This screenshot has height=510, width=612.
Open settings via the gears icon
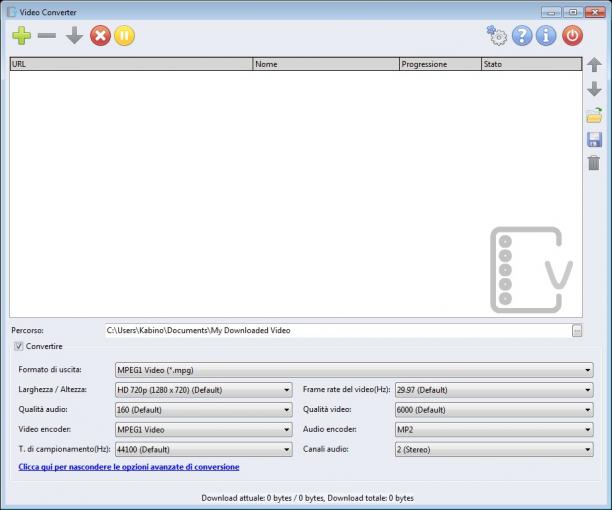click(x=496, y=36)
